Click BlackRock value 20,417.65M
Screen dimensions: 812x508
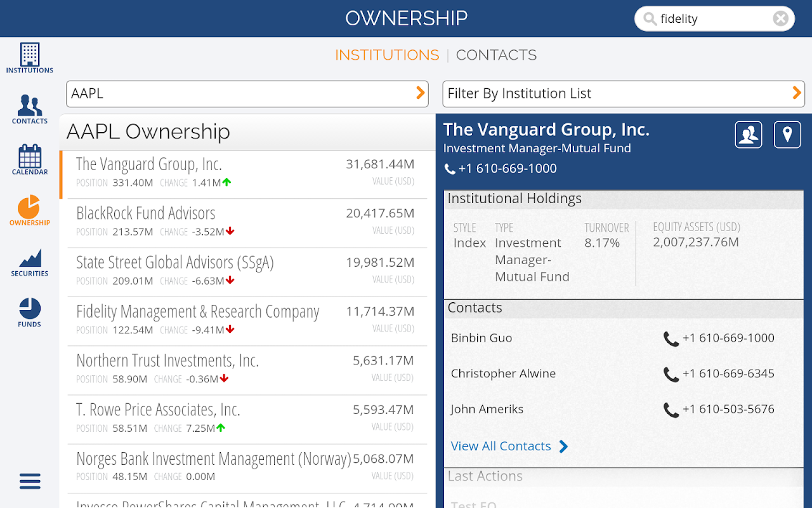click(380, 213)
